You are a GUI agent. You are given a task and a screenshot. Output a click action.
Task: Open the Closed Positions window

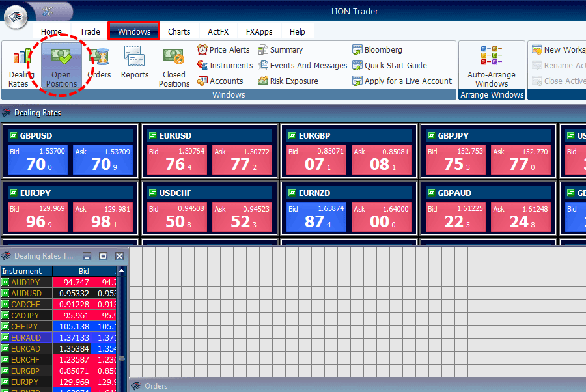pyautogui.click(x=174, y=67)
